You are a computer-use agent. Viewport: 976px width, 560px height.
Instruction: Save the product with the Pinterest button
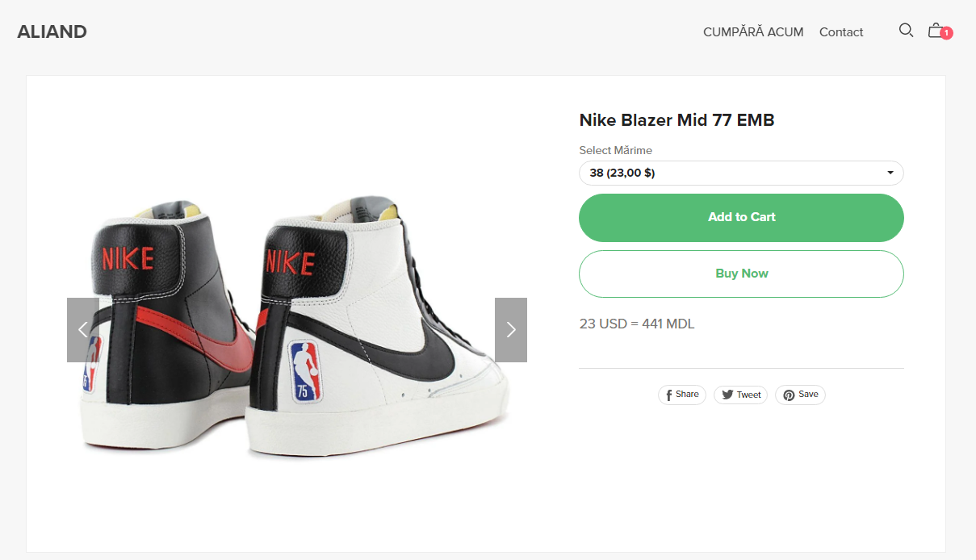(x=800, y=395)
